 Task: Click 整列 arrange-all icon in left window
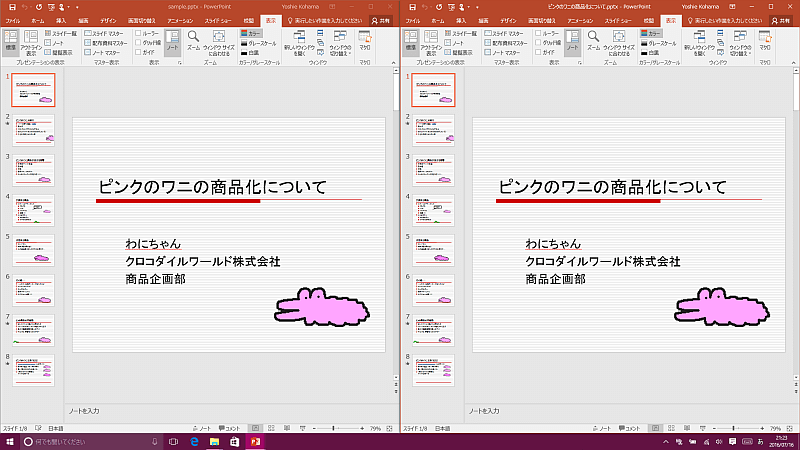[320, 33]
